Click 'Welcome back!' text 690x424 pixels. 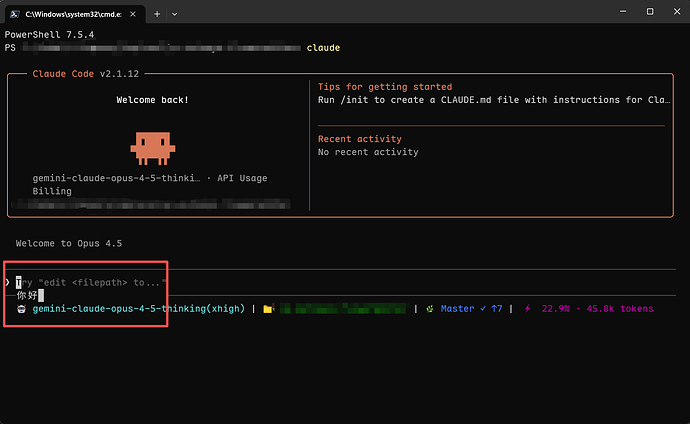pos(153,100)
